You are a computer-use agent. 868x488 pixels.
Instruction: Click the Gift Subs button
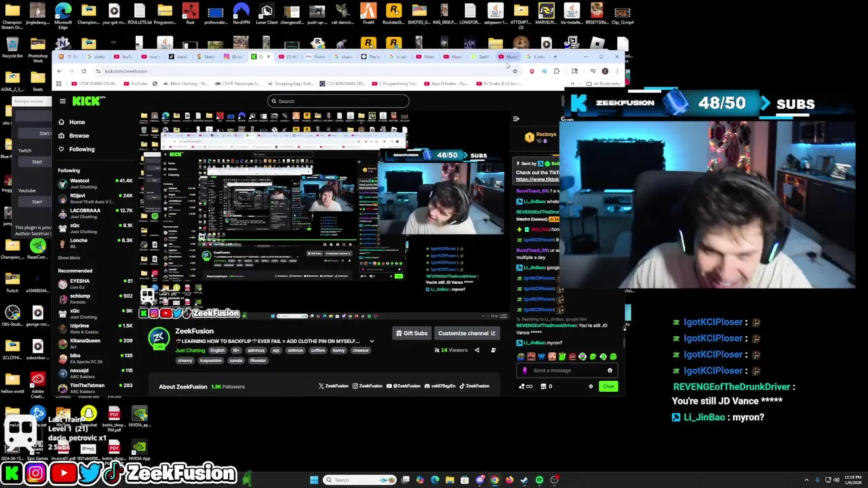pyautogui.click(x=412, y=333)
